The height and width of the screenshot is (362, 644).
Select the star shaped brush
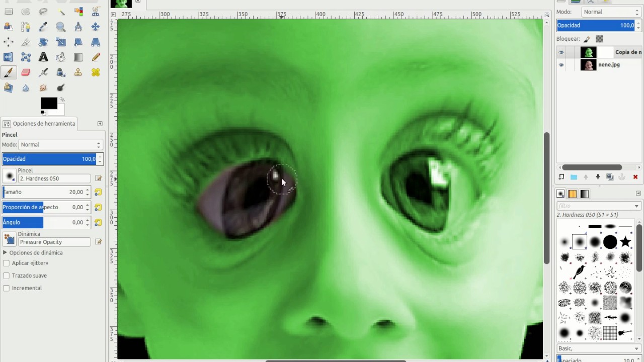(625, 242)
